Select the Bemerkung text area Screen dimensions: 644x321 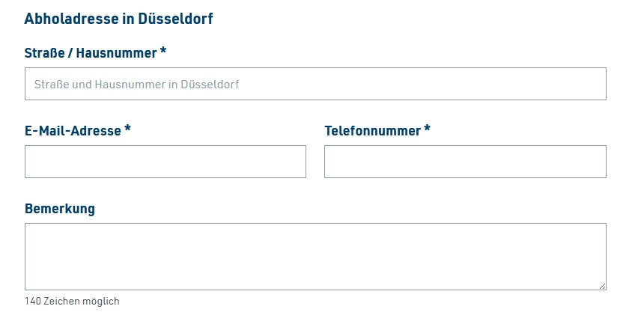tap(315, 256)
